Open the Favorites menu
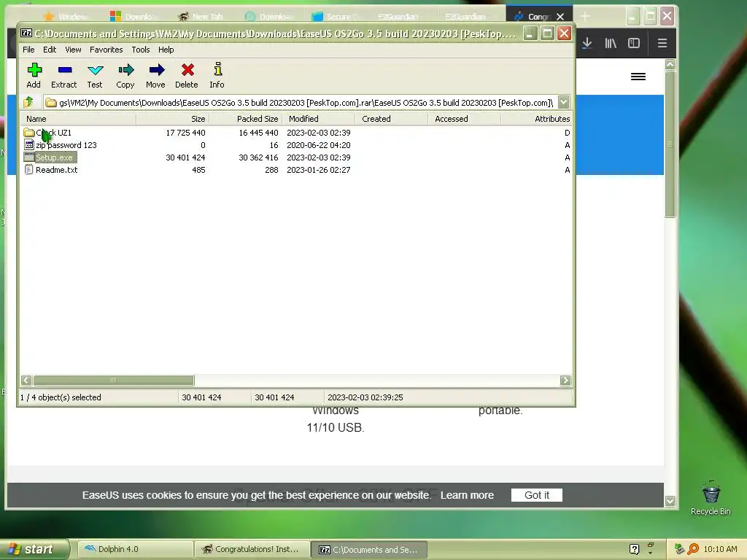Screen dimensions: 747x560 coord(107,50)
